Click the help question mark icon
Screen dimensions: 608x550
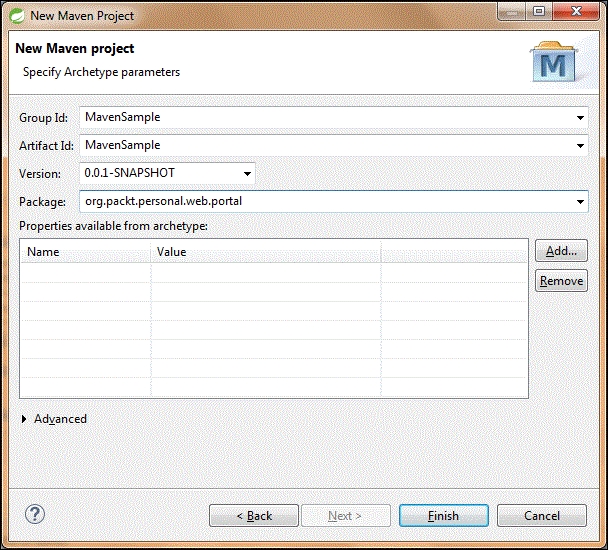35,515
